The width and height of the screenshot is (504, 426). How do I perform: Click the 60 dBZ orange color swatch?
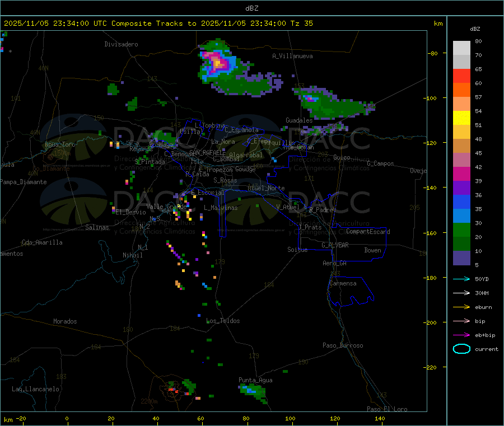(461, 90)
